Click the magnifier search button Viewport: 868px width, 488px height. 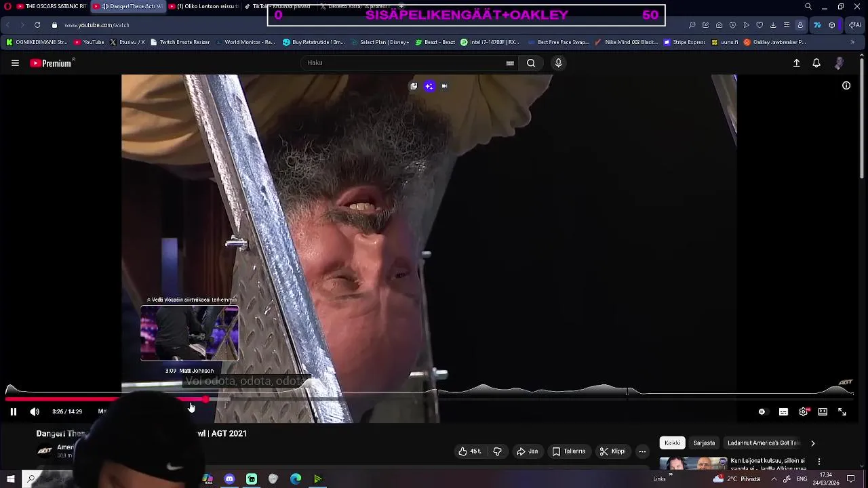531,63
